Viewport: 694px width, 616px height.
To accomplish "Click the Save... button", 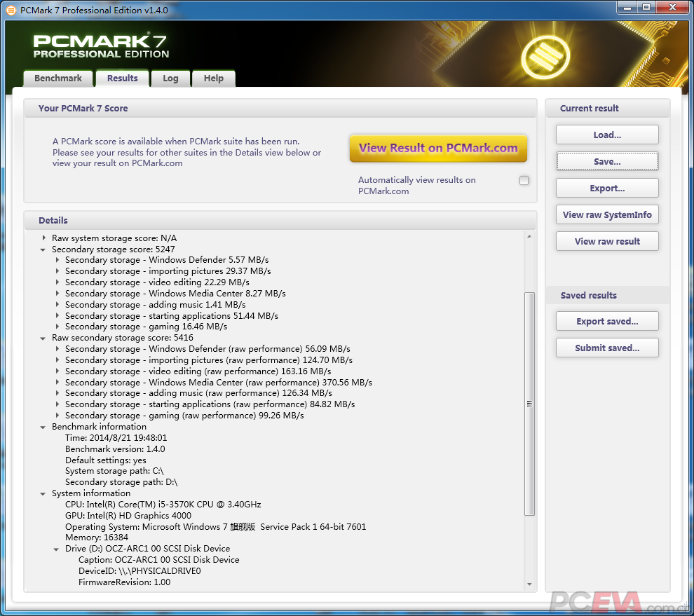I will pyautogui.click(x=607, y=161).
